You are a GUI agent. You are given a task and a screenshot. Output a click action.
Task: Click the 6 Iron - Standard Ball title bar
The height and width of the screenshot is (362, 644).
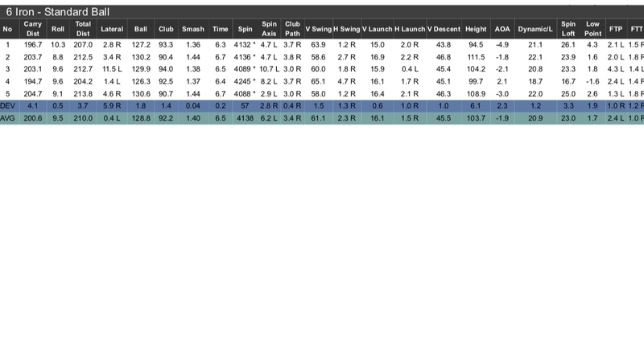click(58, 12)
